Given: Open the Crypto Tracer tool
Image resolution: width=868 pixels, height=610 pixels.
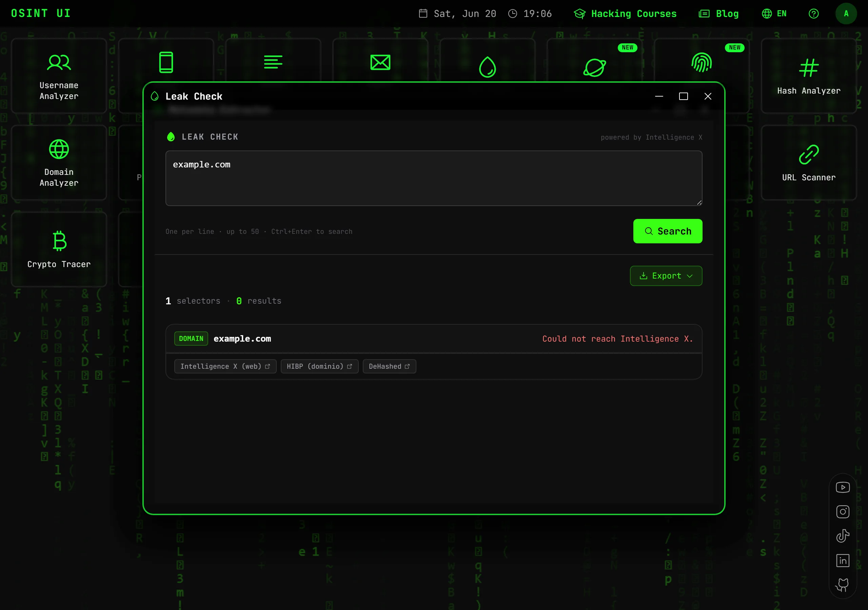Looking at the screenshot, I should pos(59,249).
